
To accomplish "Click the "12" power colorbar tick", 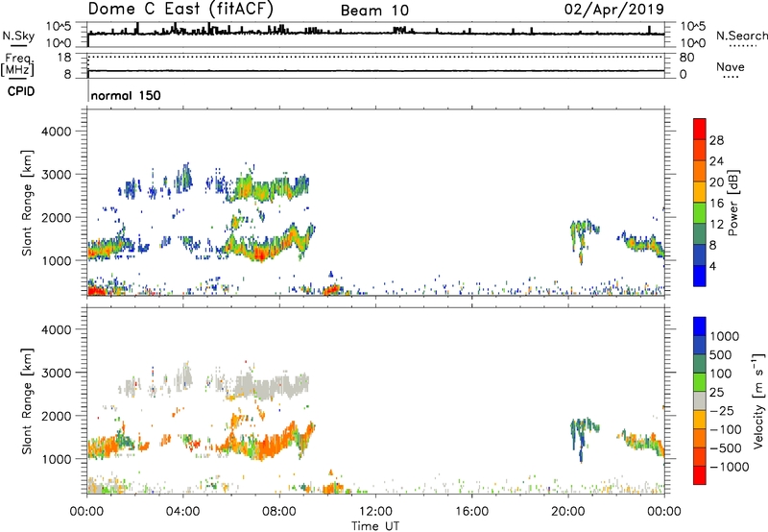I will tap(716, 225).
